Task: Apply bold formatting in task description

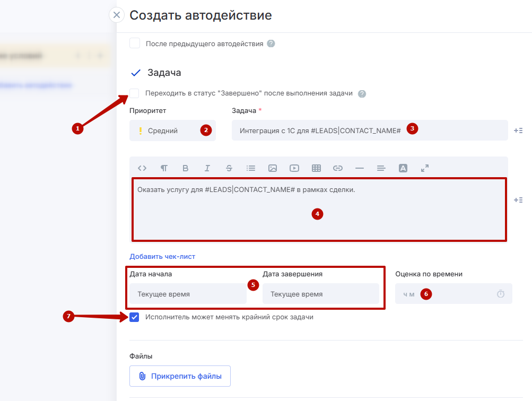Action: (x=186, y=168)
